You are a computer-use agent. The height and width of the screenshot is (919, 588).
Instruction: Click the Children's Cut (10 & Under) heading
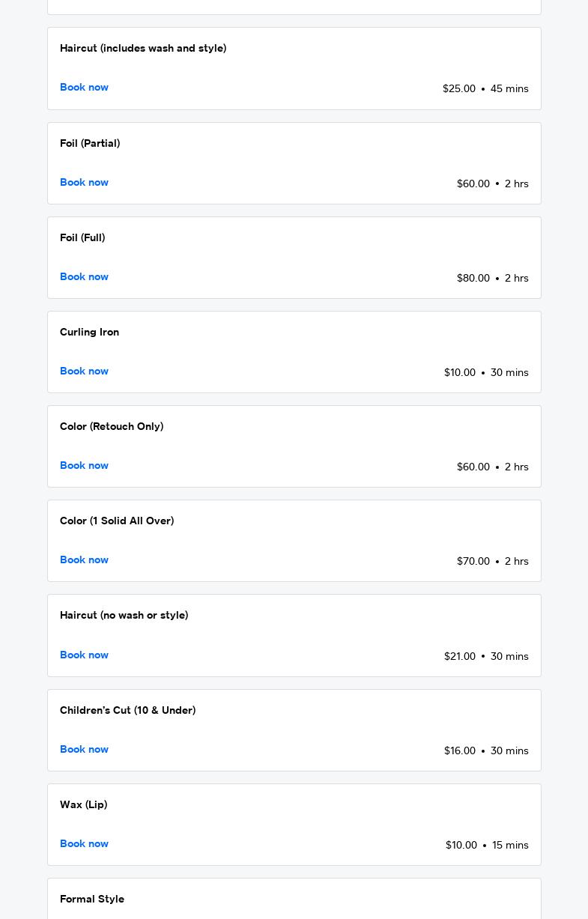(x=127, y=710)
